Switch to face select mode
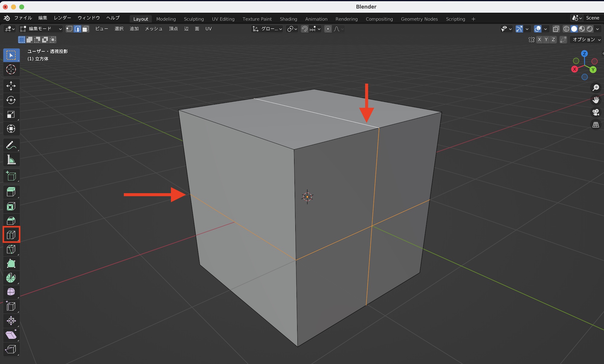604x364 pixels. point(85,29)
